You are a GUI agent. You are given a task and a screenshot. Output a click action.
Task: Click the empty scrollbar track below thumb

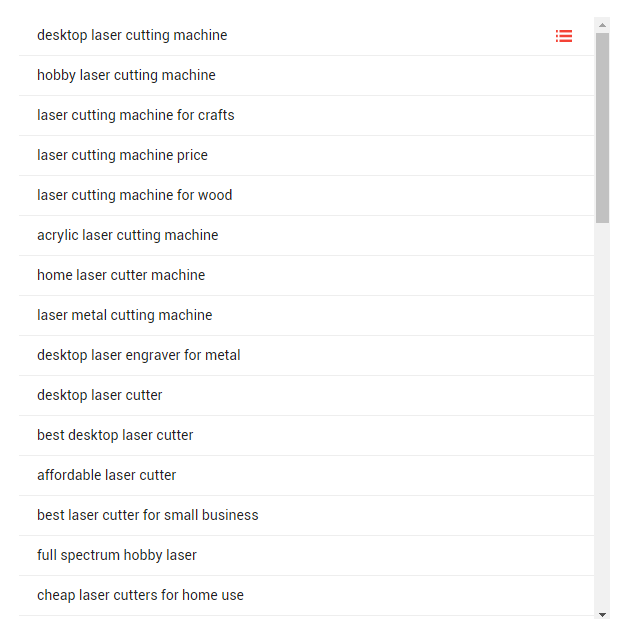pos(602,420)
